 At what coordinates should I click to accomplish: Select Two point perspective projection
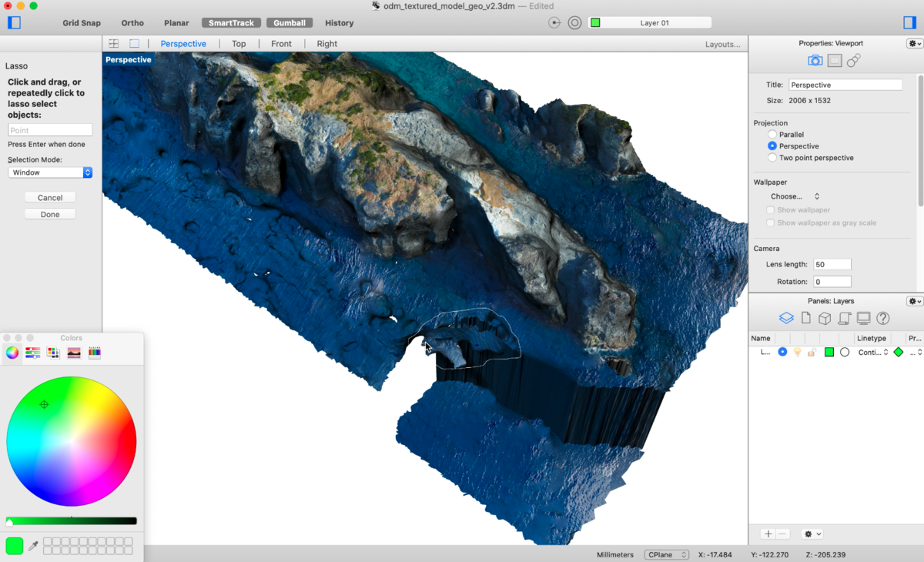[772, 158]
